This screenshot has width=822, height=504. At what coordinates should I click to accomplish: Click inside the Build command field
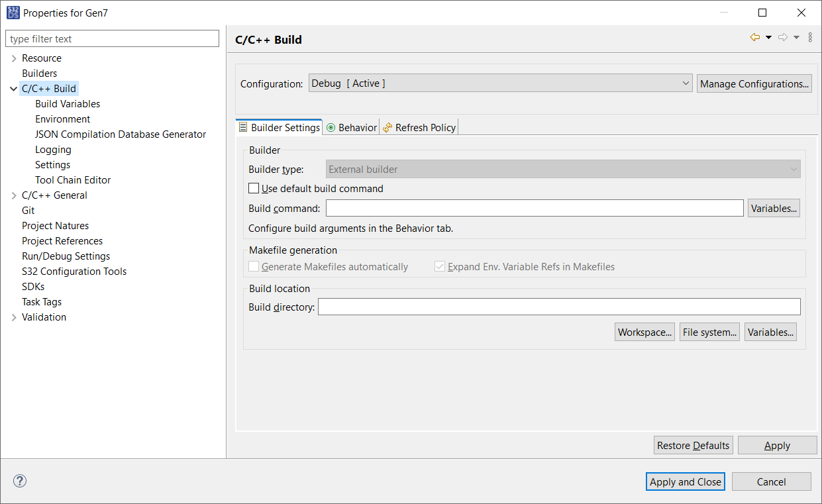pos(534,209)
